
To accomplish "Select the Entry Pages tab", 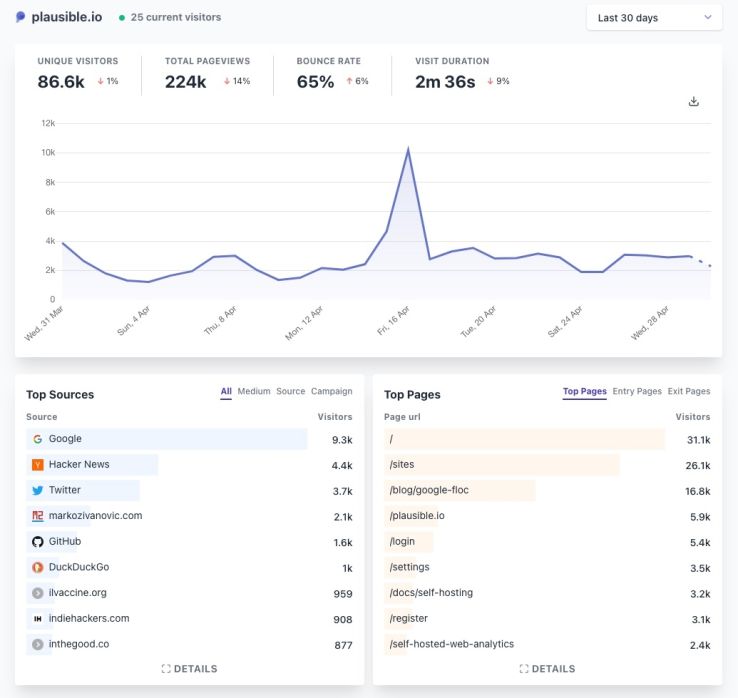I will click(x=637, y=391).
